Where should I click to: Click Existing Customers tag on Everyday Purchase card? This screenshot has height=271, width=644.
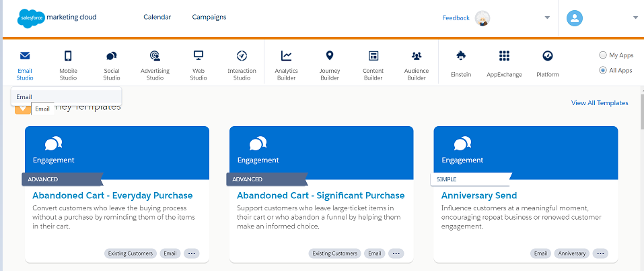point(131,253)
